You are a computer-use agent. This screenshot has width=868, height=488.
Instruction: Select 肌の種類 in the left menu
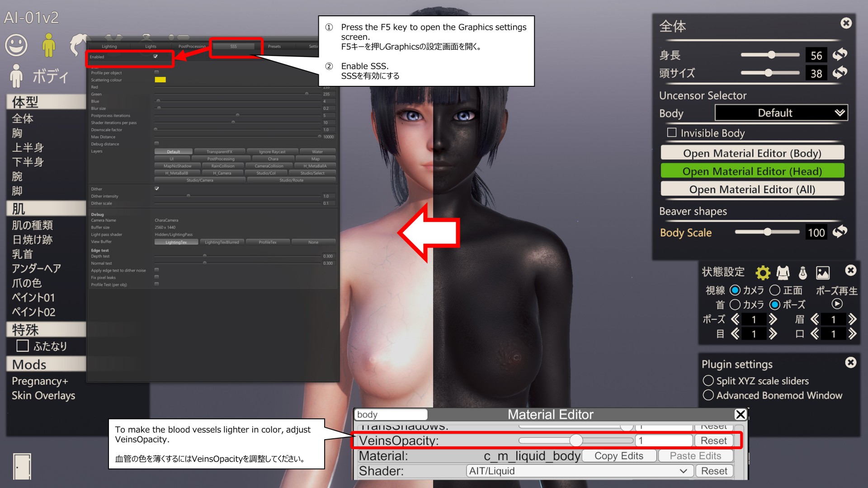(x=33, y=225)
